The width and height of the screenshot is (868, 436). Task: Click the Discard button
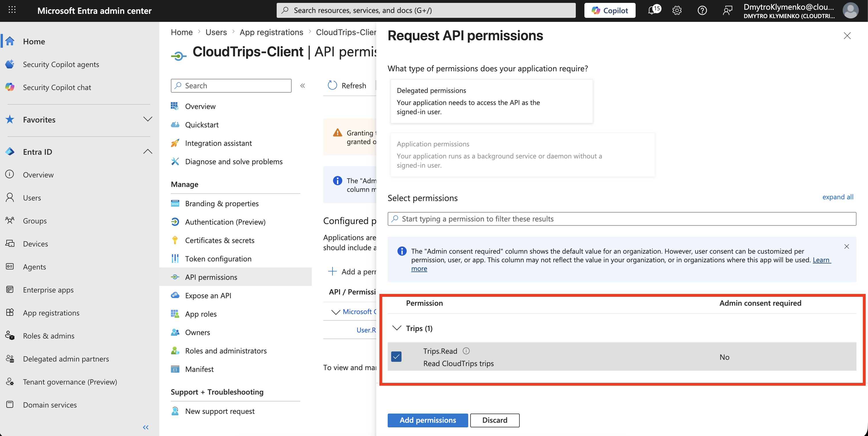pyautogui.click(x=495, y=420)
